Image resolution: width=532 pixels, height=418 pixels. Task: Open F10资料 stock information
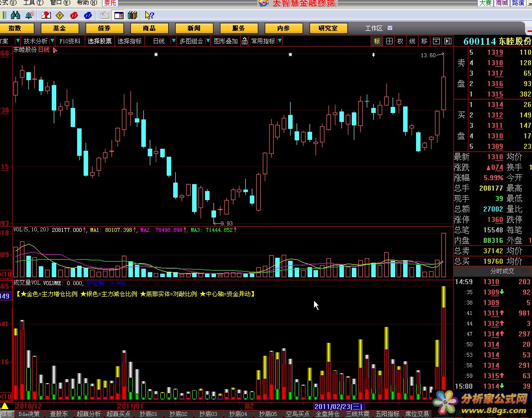[x=70, y=41]
